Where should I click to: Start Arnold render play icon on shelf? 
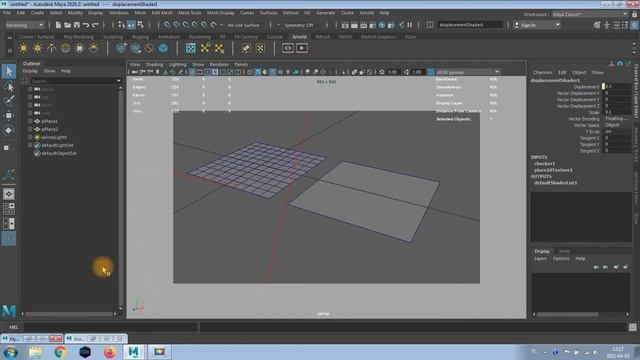click(302, 48)
